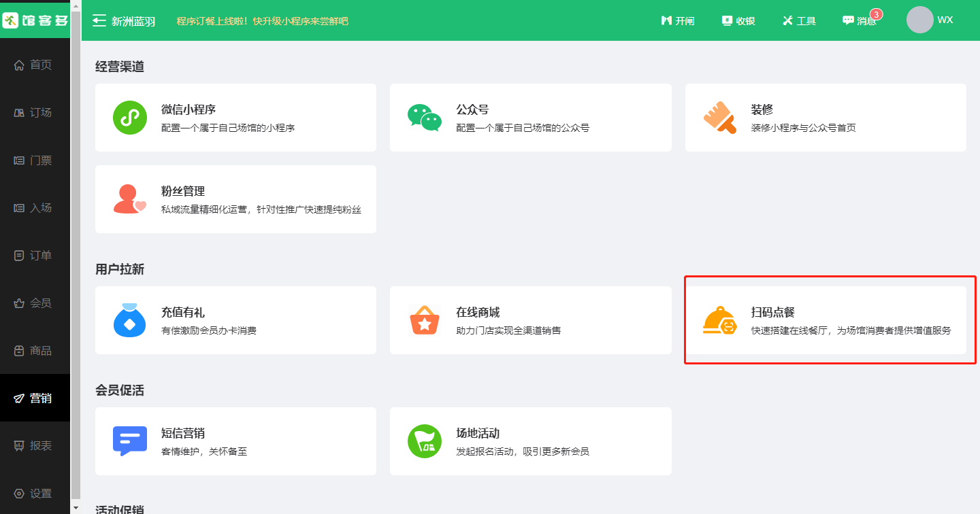
Task: View 消息 messages with notification badge
Action: 860,20
